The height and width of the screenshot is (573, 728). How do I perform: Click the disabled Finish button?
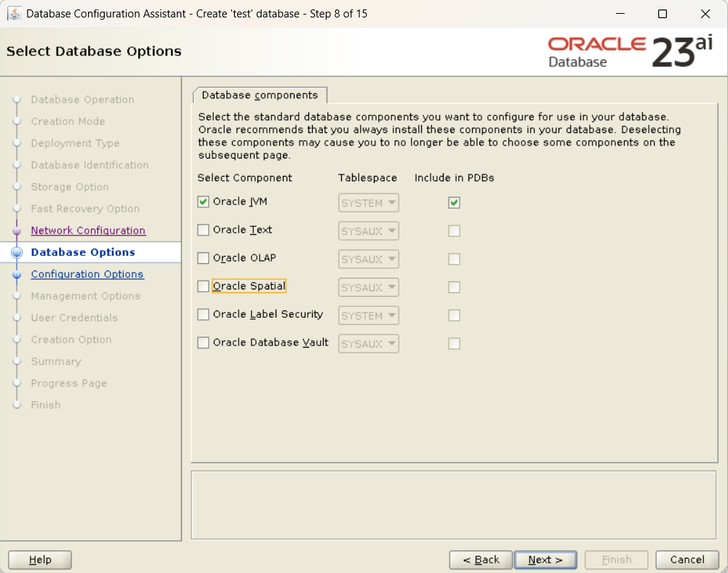[x=616, y=559]
